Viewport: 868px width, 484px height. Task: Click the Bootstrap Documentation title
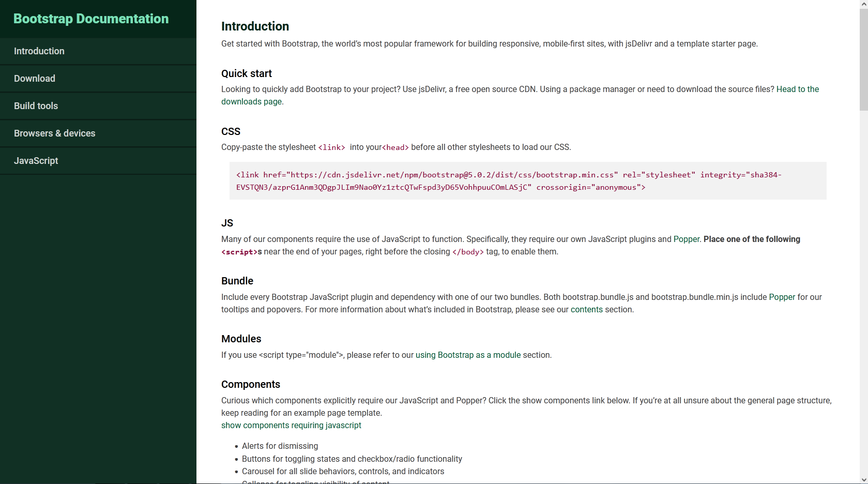pos(91,19)
